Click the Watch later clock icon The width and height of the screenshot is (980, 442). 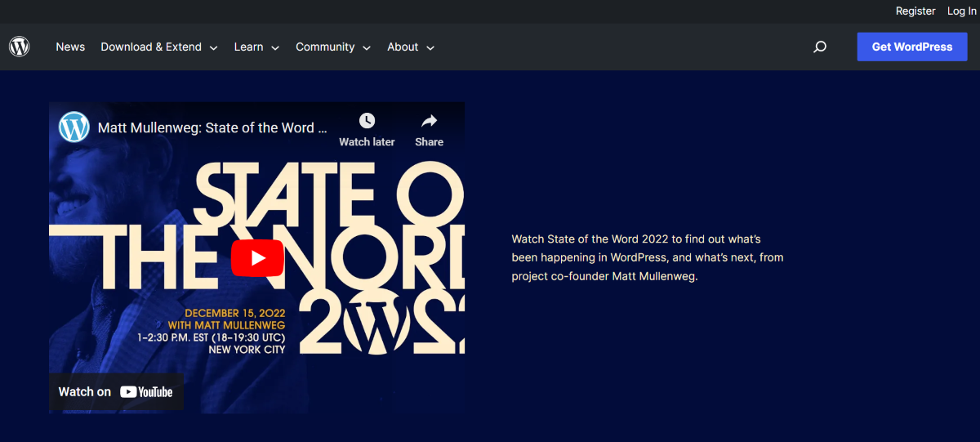pos(367,121)
